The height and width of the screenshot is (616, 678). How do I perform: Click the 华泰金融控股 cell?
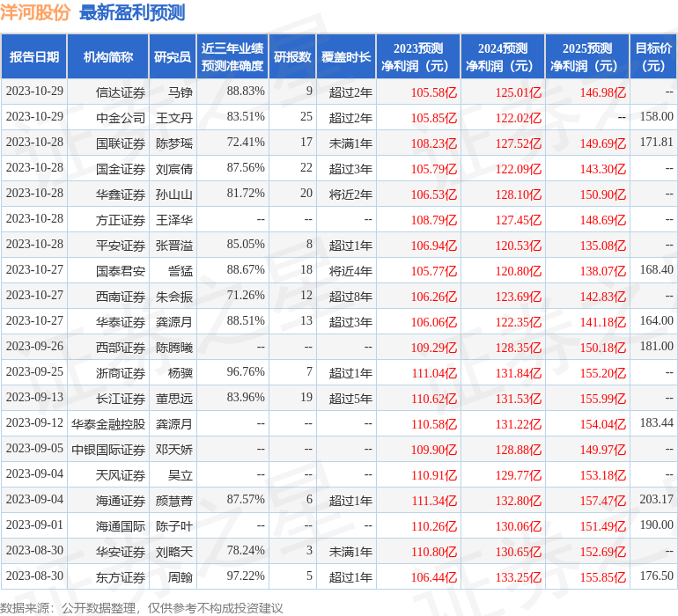click(x=108, y=423)
